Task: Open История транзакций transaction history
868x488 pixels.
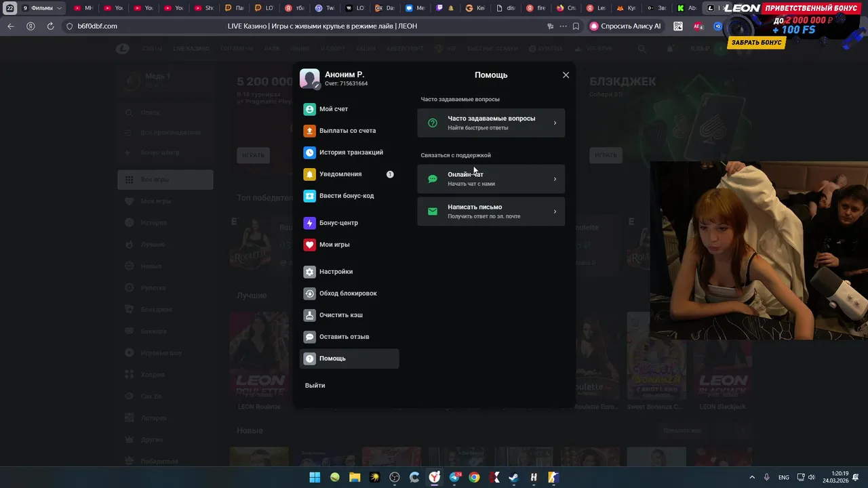Action: pos(349,152)
